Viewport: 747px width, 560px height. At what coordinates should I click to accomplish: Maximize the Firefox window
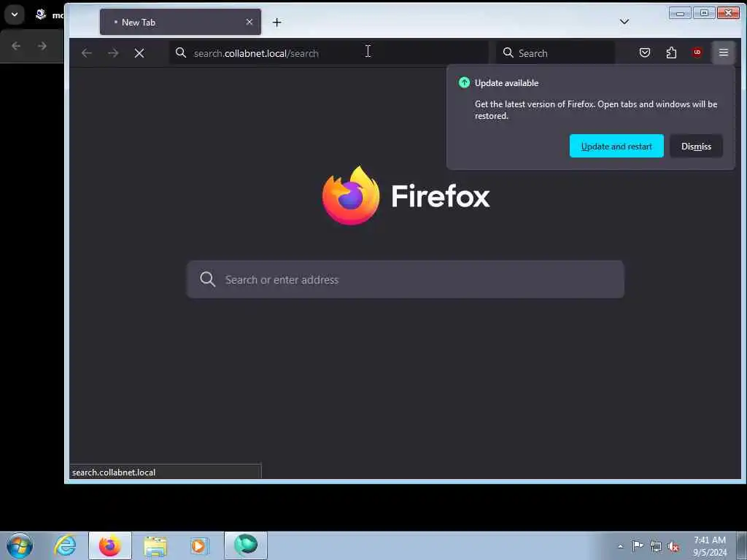[704, 13]
